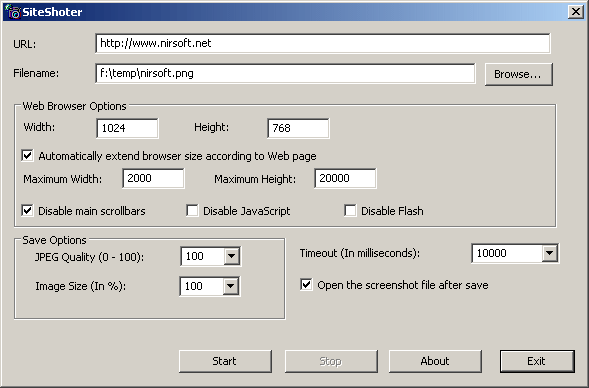Click the 'JPEG Quality (0 - 100):' label
589x388 pixels.
click(89, 257)
